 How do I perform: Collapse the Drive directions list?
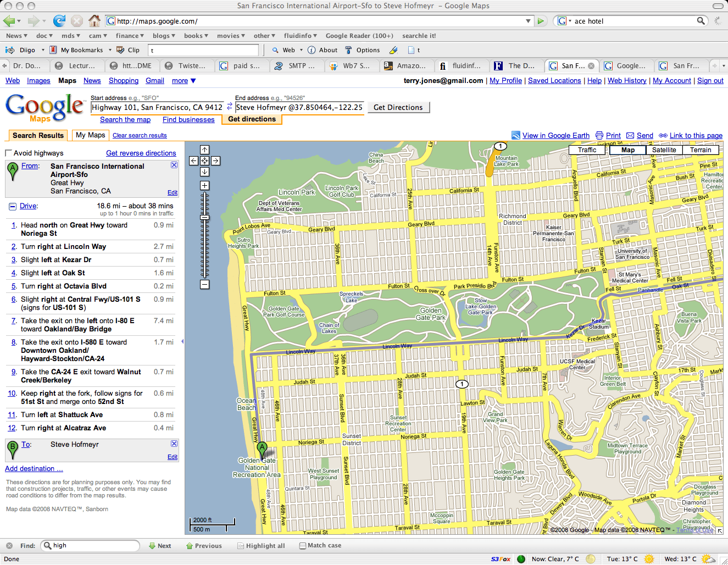coord(12,206)
